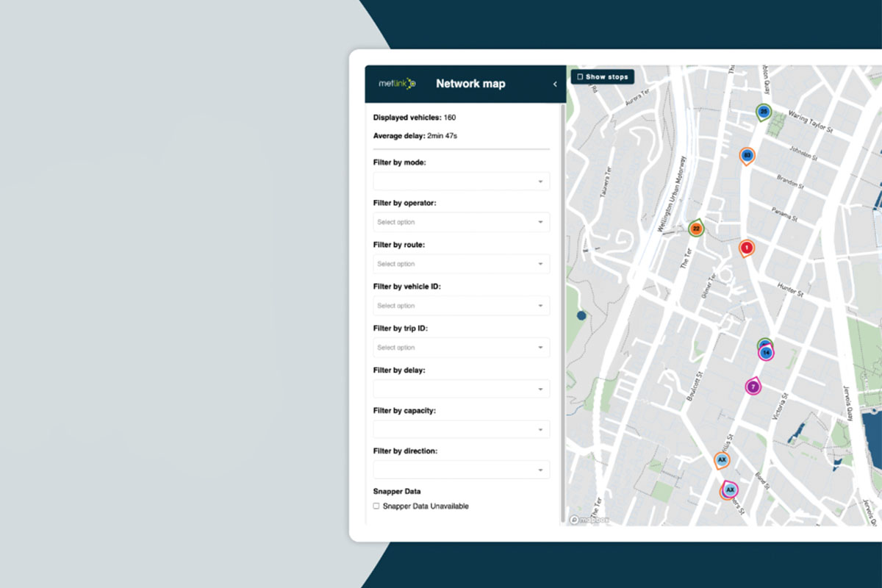Select the route 14 marker on Willis St
Viewport: 882px width, 588px height.
765,352
